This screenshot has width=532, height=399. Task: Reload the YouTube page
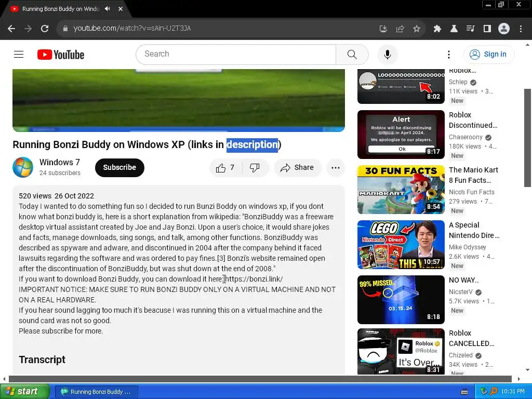tap(45, 29)
